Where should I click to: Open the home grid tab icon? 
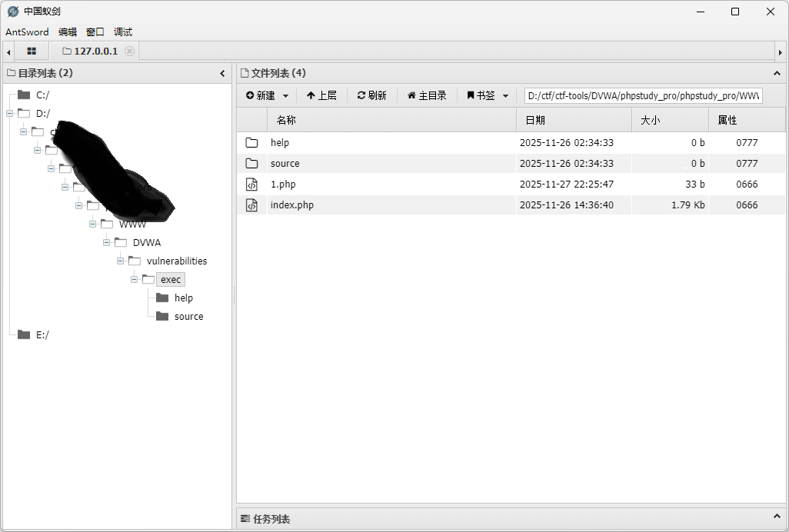[32, 52]
